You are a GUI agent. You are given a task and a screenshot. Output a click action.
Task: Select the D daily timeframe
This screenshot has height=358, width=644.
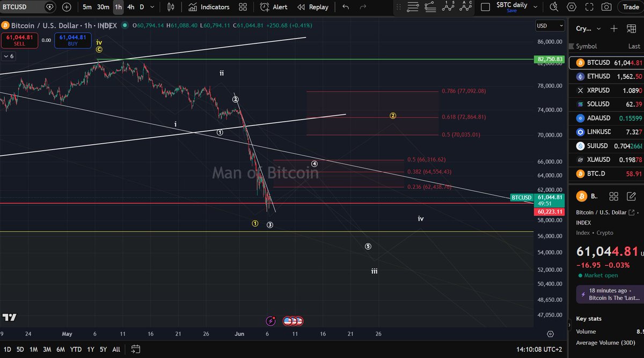pyautogui.click(x=142, y=7)
